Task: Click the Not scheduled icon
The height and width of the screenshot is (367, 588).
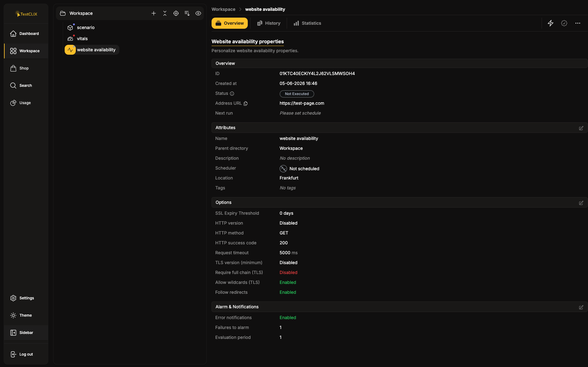Action: click(x=283, y=168)
